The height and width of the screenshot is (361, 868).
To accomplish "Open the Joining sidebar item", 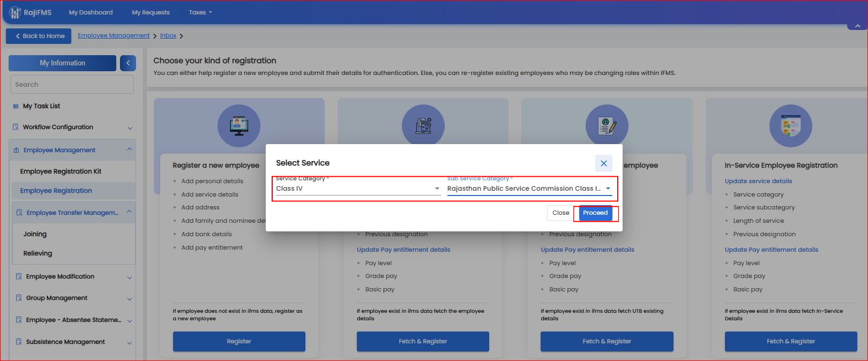I will [35, 234].
